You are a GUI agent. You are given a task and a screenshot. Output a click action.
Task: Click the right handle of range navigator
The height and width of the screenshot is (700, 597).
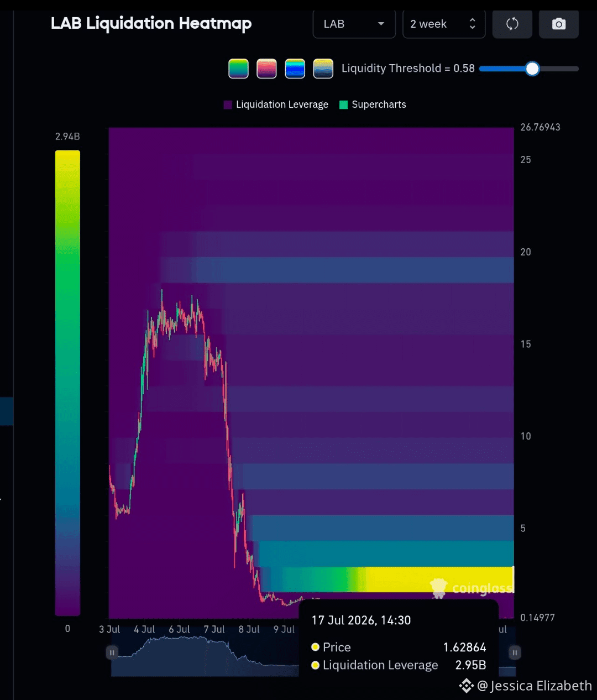pyautogui.click(x=515, y=652)
